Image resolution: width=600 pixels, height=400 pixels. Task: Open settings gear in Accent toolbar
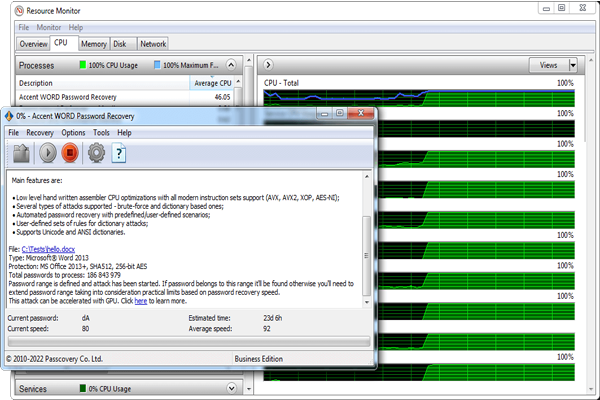point(96,153)
